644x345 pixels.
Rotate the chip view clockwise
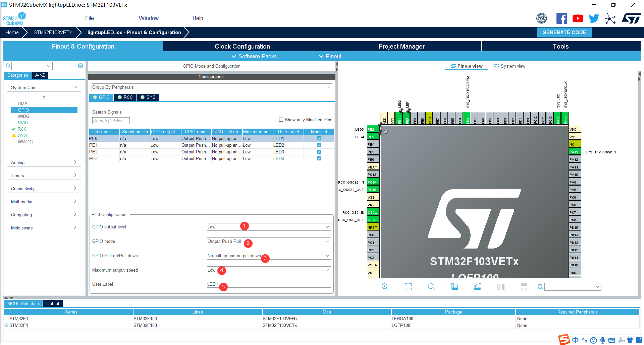pos(454,287)
